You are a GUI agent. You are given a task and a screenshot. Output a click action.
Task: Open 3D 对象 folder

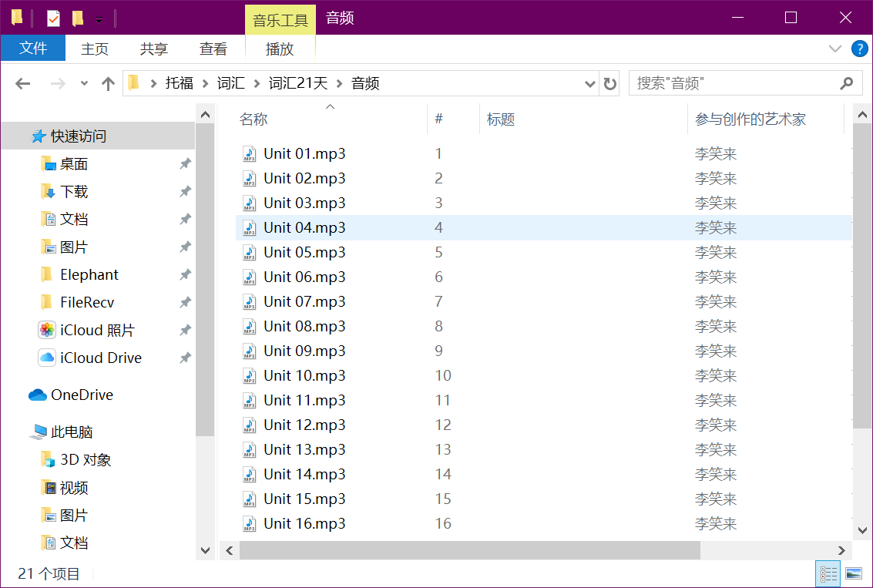86,459
